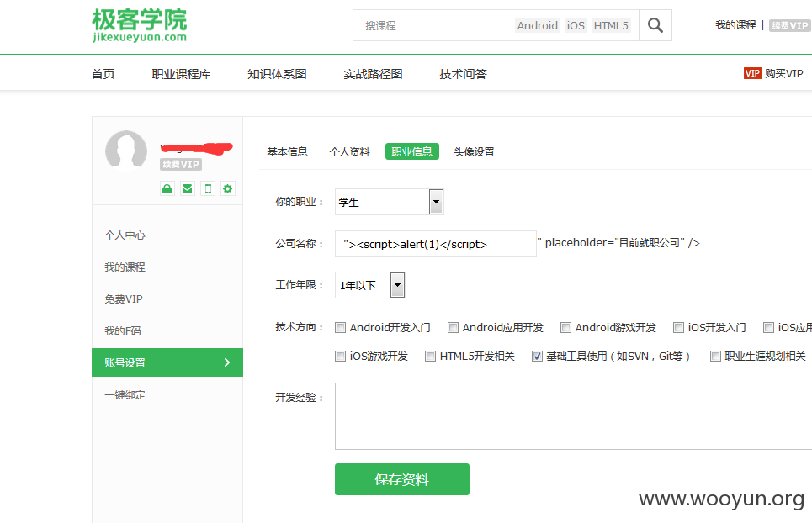Click the green mobile phone icon

coord(208,188)
